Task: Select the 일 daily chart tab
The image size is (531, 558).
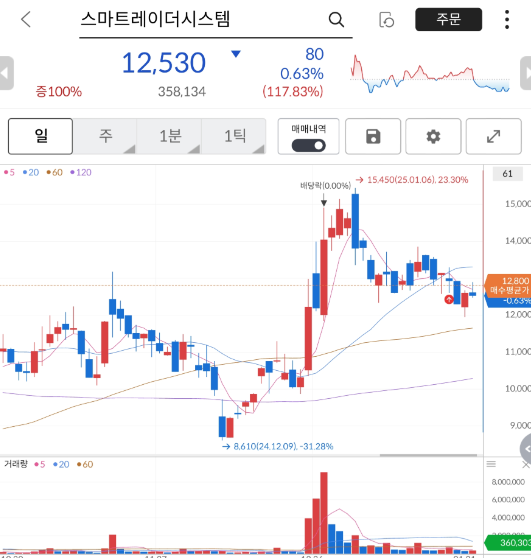Action: pyautogui.click(x=41, y=136)
